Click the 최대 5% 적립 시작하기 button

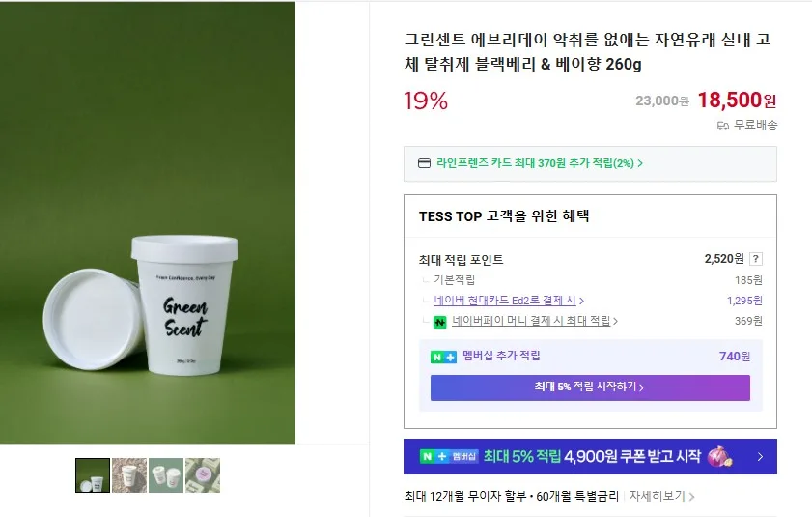pyautogui.click(x=590, y=388)
